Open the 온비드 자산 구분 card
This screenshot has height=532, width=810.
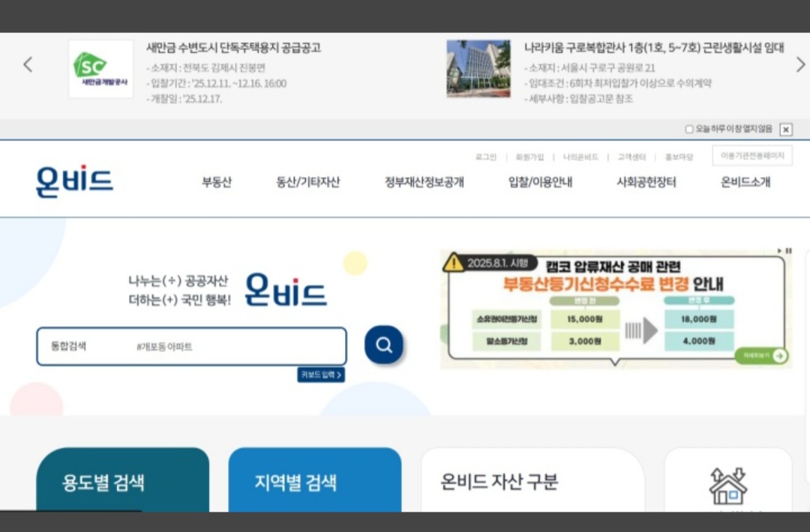click(532, 480)
